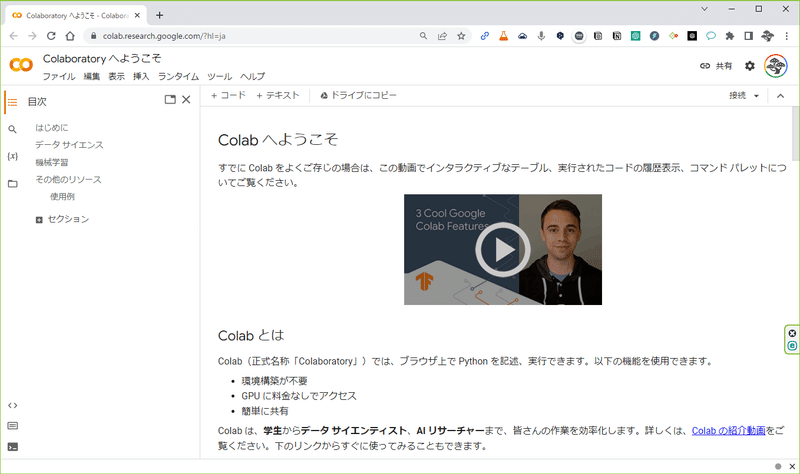Click the Colaboratory へようこそ notebook title

[x=102, y=59]
